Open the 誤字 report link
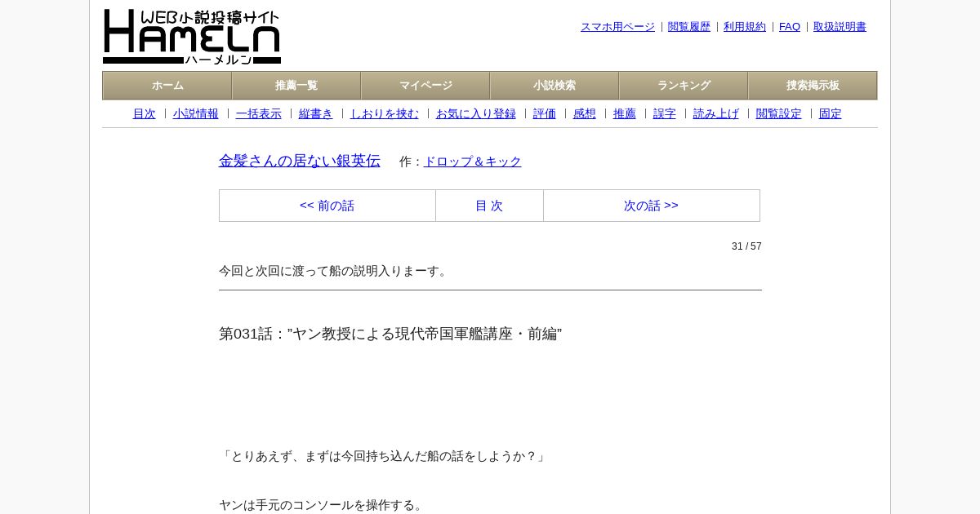 click(665, 114)
